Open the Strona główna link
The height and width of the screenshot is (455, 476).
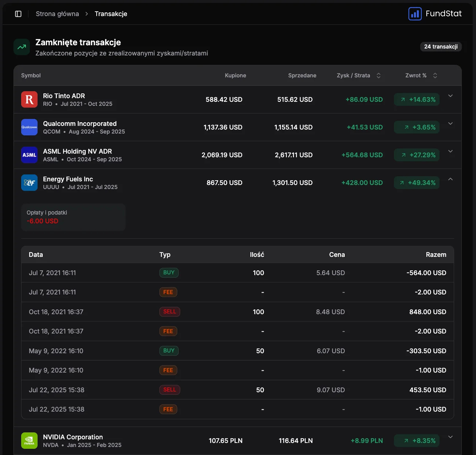(x=57, y=14)
